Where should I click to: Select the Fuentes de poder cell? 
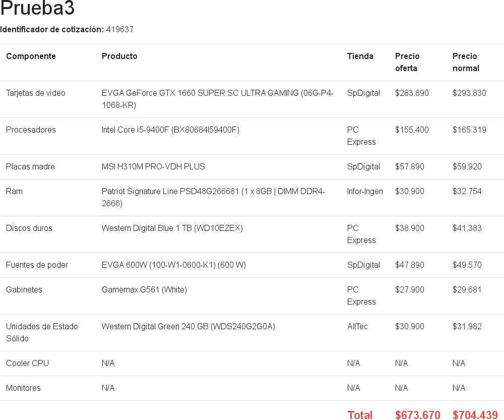[37, 265]
